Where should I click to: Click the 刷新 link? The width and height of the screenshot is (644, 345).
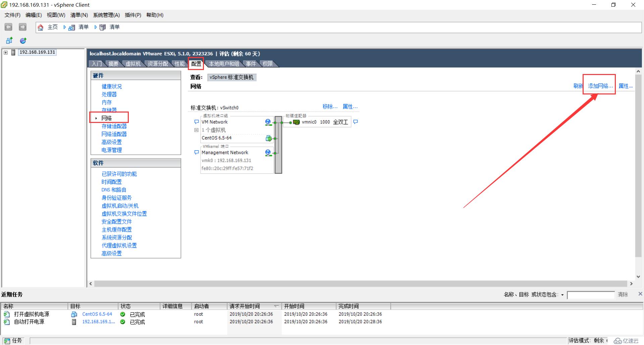[578, 86]
